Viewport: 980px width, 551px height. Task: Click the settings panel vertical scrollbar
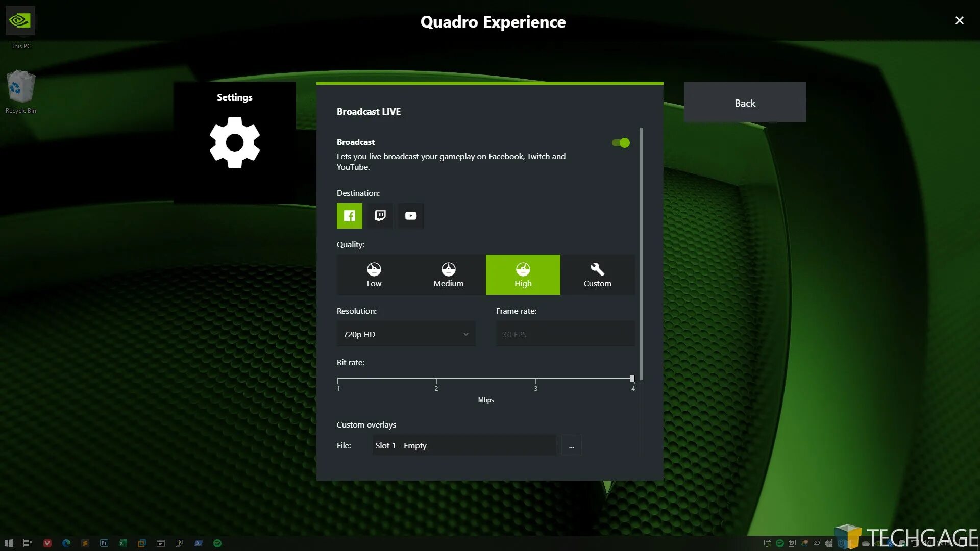click(x=642, y=254)
